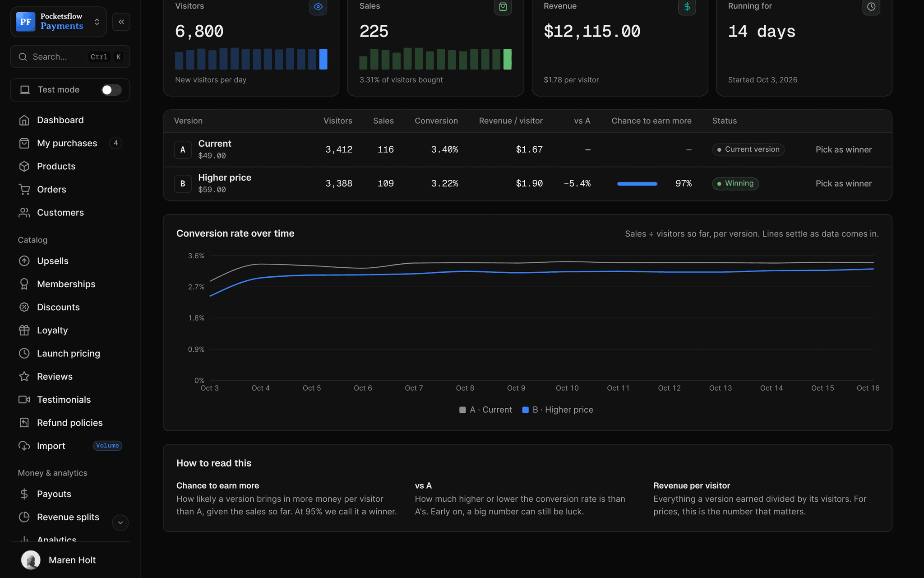Open Maren Holt profile menu

pos(70,560)
